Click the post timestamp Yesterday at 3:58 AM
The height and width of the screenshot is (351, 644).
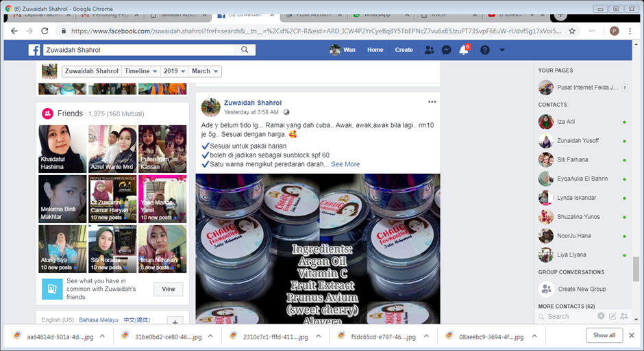point(251,112)
